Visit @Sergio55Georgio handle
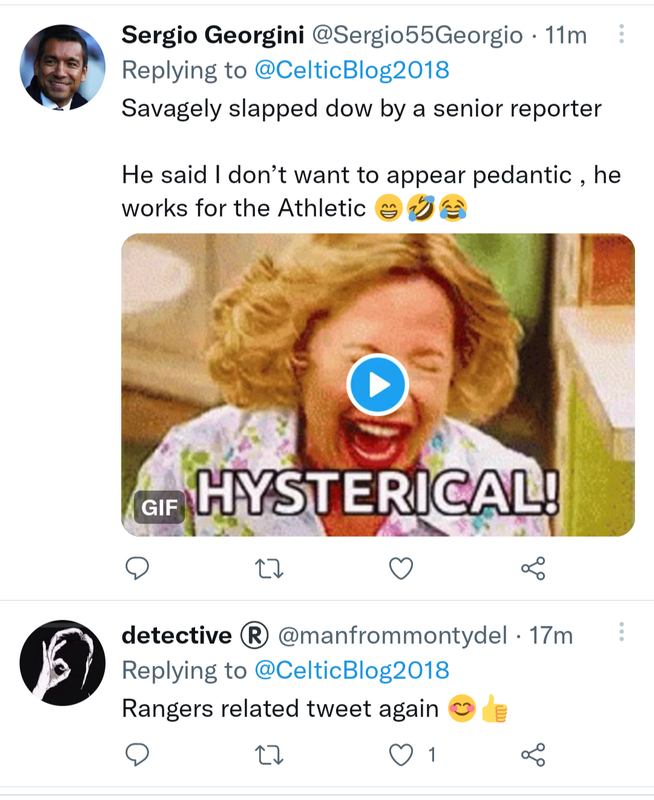The height and width of the screenshot is (800, 654). pyautogui.click(x=417, y=35)
